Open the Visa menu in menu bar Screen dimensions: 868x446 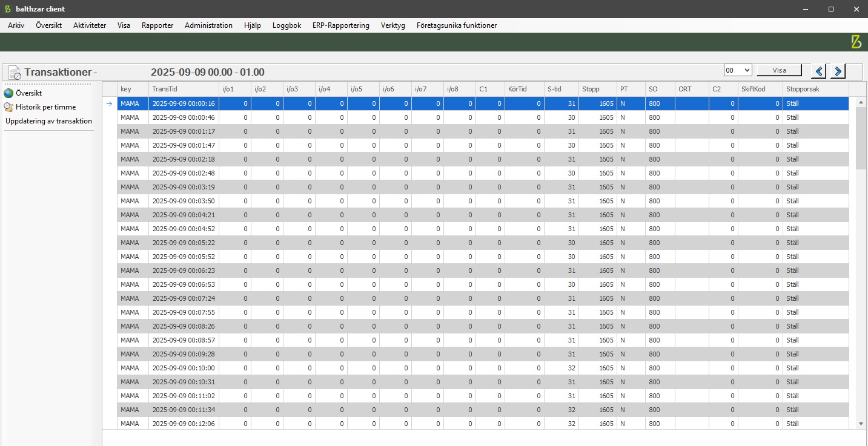(124, 25)
